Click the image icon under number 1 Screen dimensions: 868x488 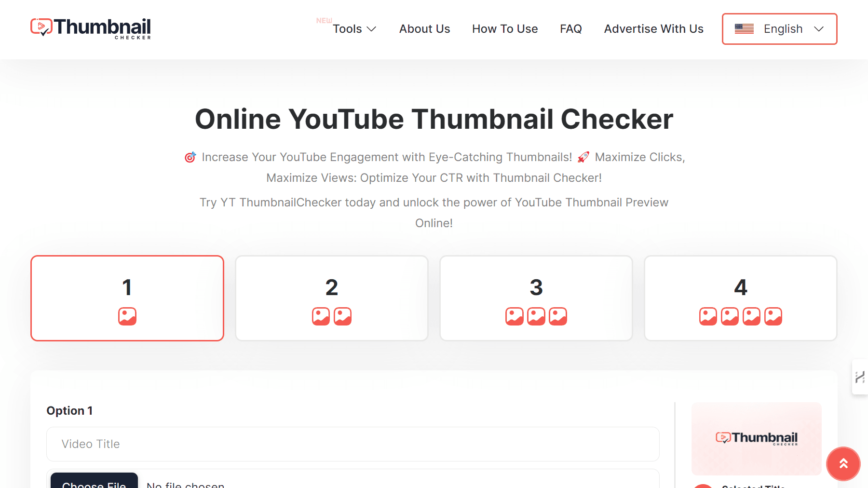[x=127, y=316]
